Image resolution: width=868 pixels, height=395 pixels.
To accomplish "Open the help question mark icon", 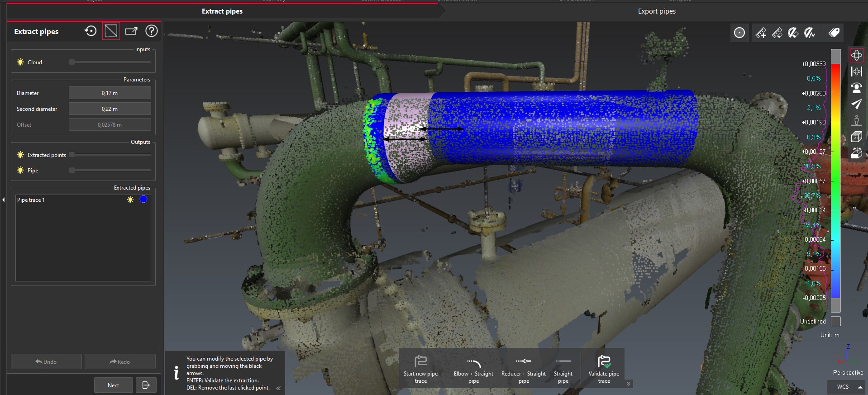I will 151,31.
